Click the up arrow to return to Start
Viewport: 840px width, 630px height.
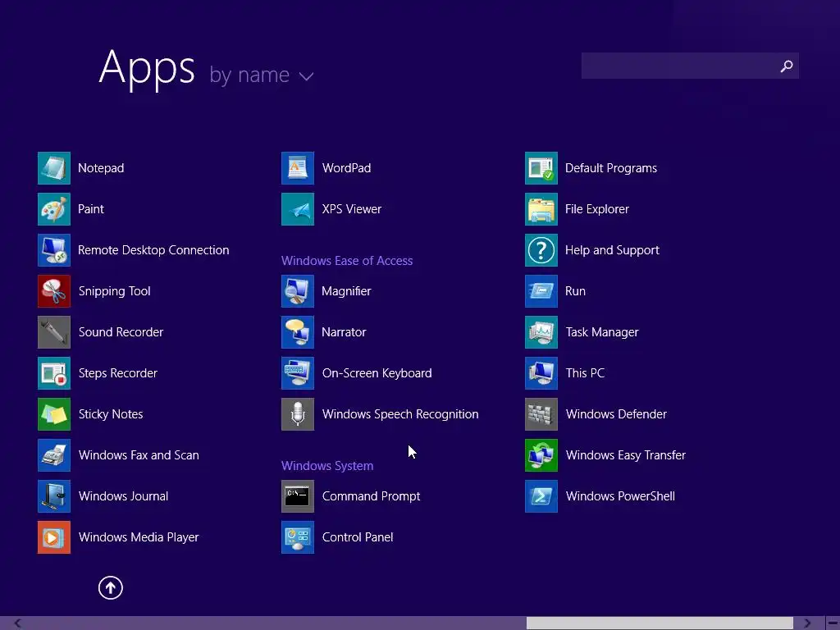(111, 587)
